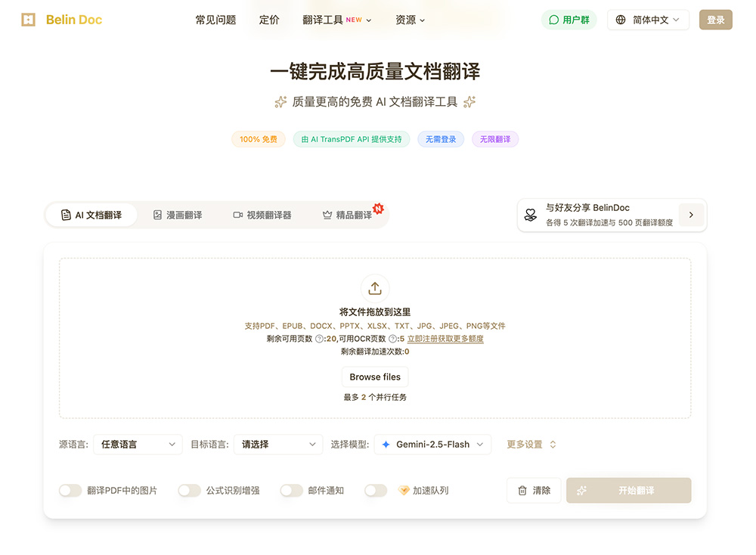The height and width of the screenshot is (555, 756).
Task: Click the supported file formats text line
Action: click(375, 326)
